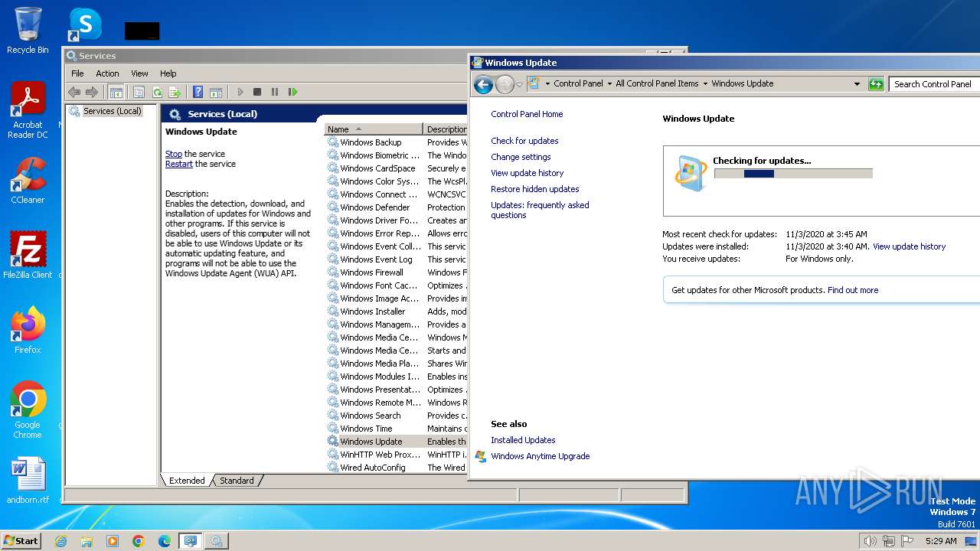980x551 pixels.
Task: Select Windows Firewall service row
Action: point(397,272)
